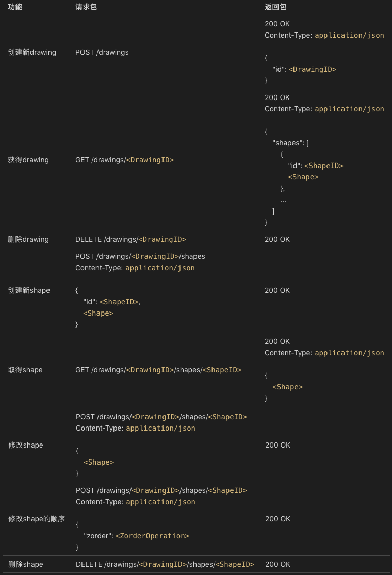Image resolution: width=392 pixels, height=575 pixels.
Task: Click the <ZorderOperation> placeholder
Action: tap(152, 536)
